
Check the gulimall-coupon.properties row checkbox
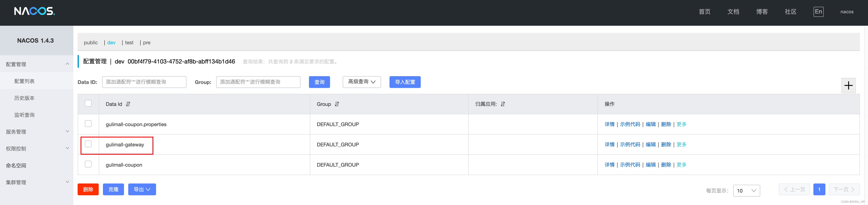coord(88,124)
